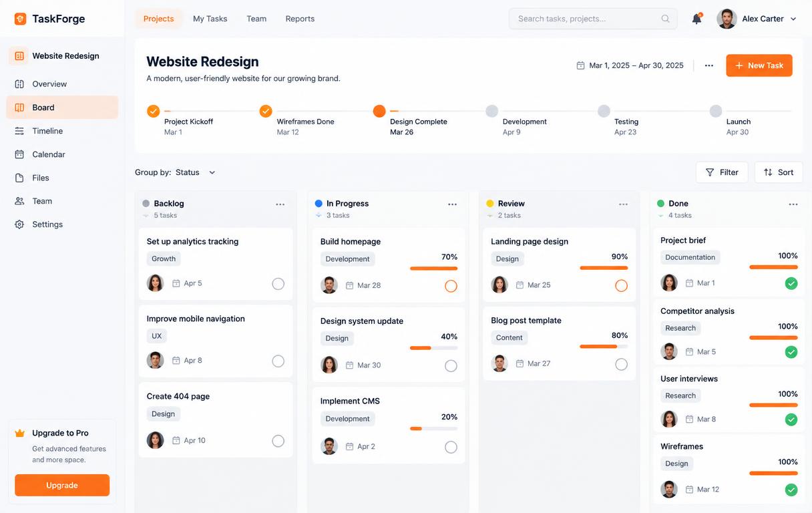Click the Design system update 40% progress bar

pos(433,348)
